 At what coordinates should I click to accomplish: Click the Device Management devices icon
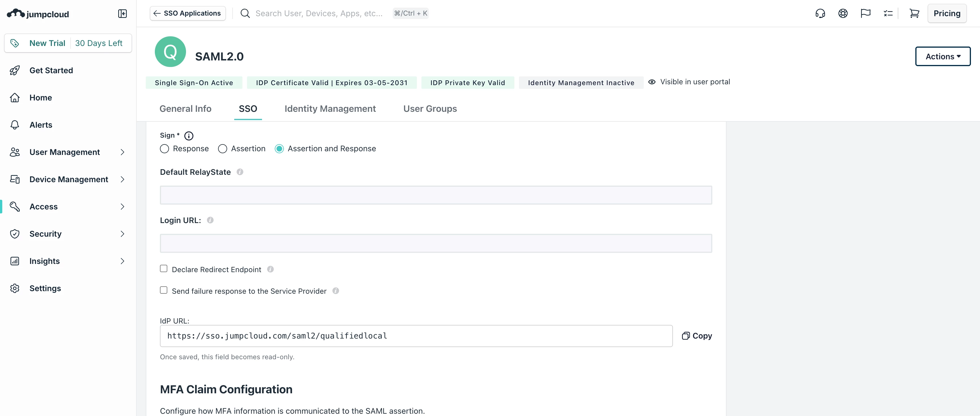(15, 179)
